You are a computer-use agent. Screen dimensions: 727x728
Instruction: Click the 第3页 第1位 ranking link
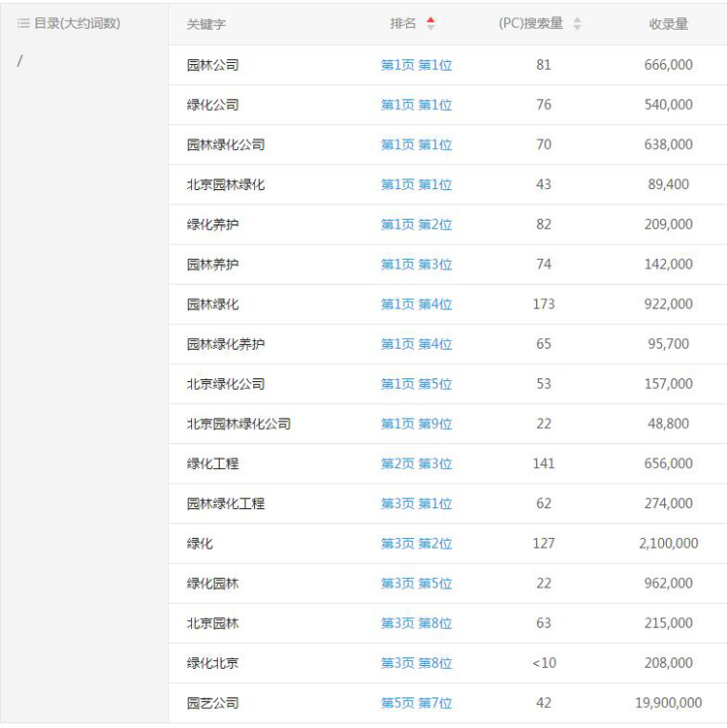click(x=416, y=503)
